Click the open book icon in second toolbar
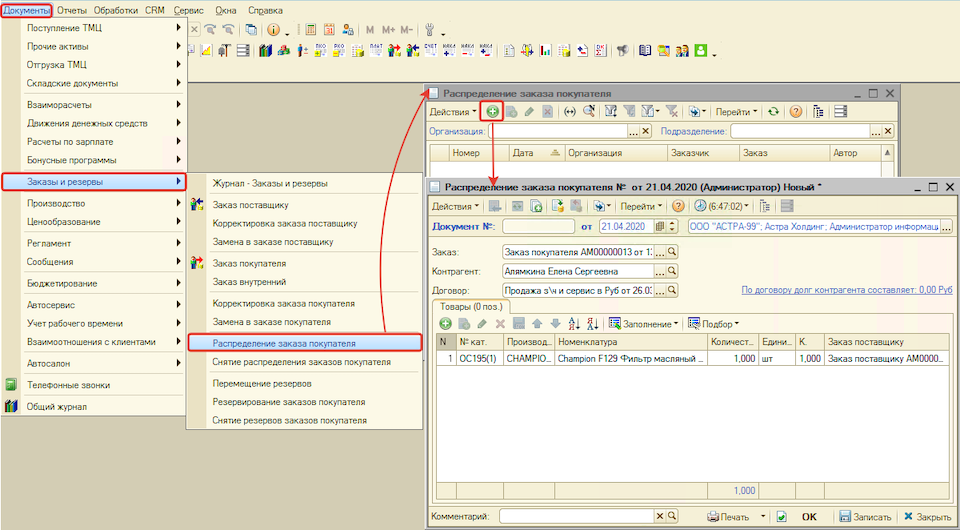Screen dimensions: 960x530 [644, 51]
